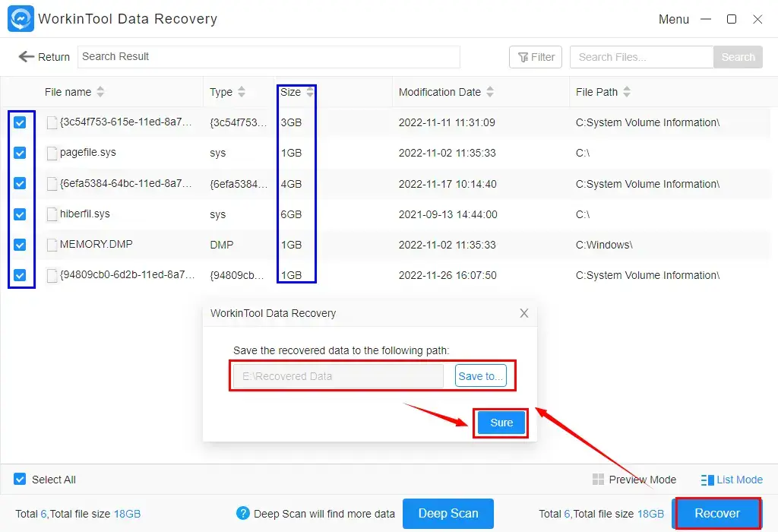
Task: Uncheck the pagefile.sys checkbox
Action: click(x=20, y=153)
